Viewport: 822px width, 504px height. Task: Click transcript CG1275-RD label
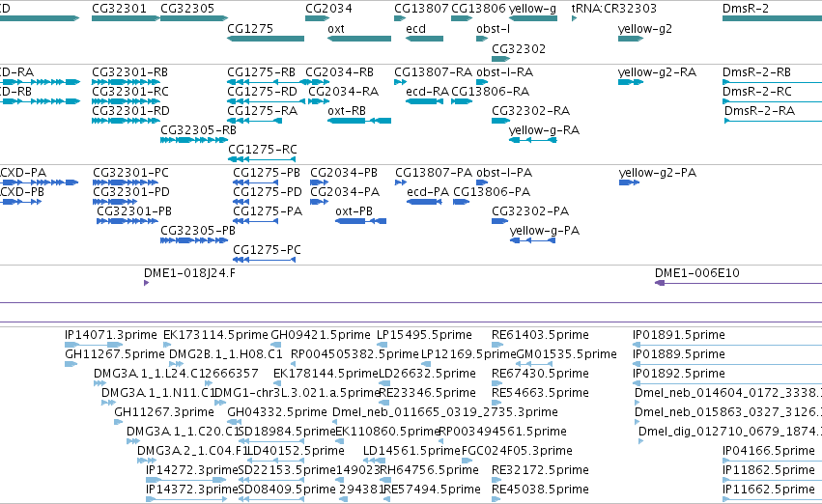(x=262, y=91)
